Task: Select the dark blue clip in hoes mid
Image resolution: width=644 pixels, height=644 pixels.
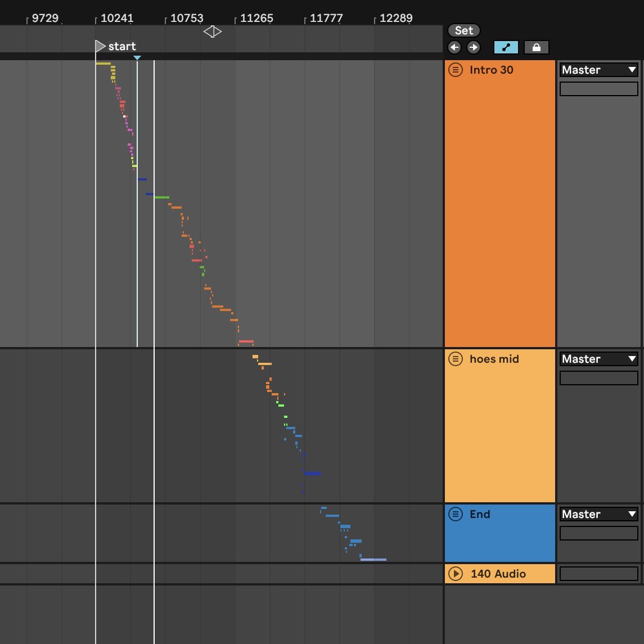Action: (x=313, y=474)
